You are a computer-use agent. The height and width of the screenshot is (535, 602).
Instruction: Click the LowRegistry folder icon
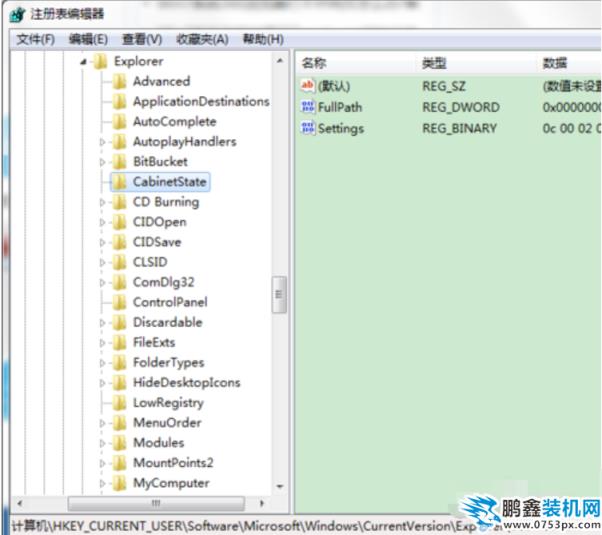click(120, 402)
